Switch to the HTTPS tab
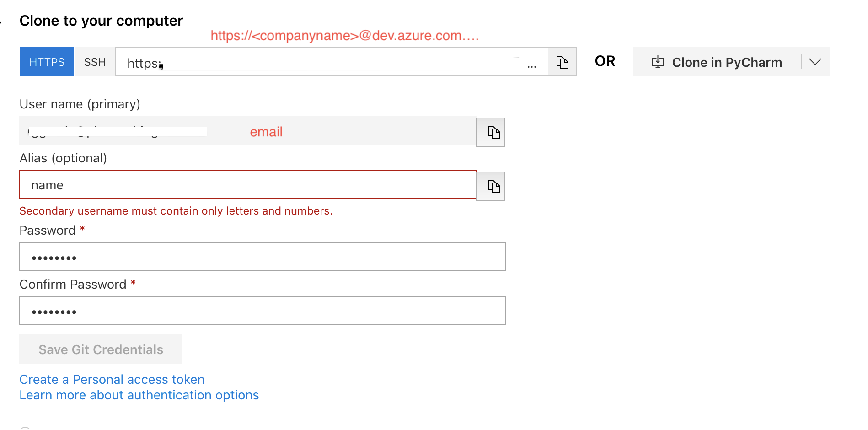Screen dimensions: 868x430 pos(47,62)
